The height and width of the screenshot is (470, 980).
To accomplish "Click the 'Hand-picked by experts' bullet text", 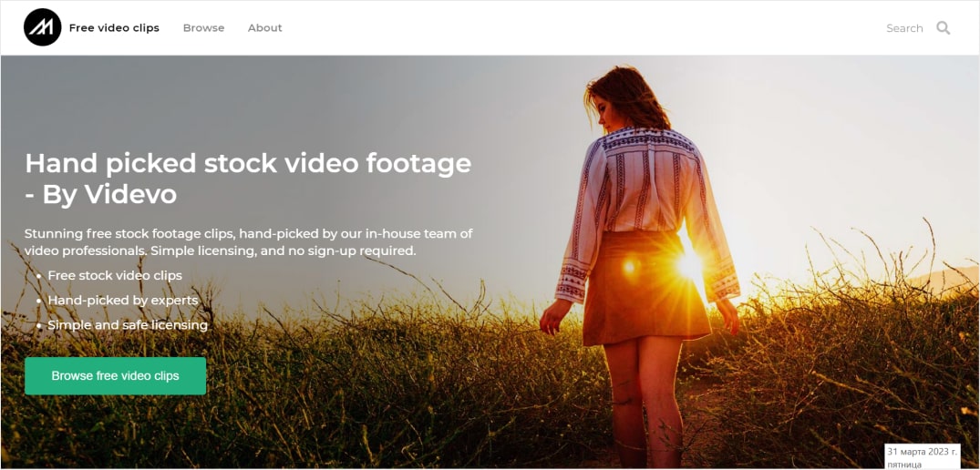I will point(122,301).
